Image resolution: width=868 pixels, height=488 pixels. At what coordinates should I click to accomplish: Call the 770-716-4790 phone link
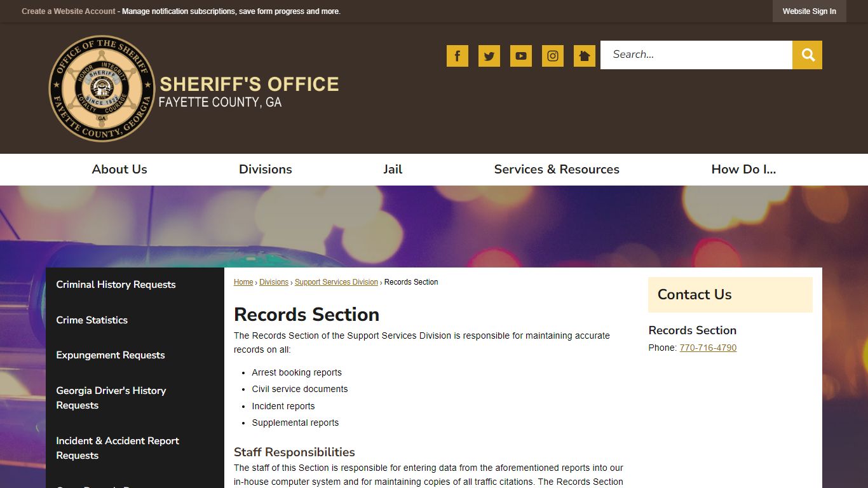(x=708, y=348)
